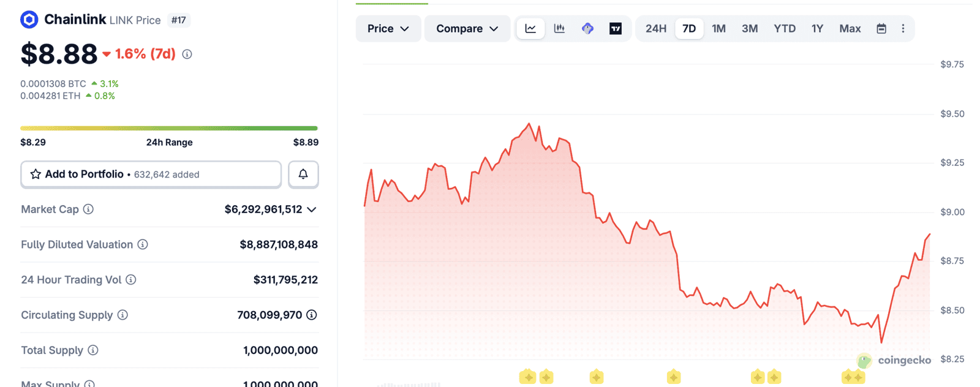Show Total Supply info tooltip

click(93, 350)
